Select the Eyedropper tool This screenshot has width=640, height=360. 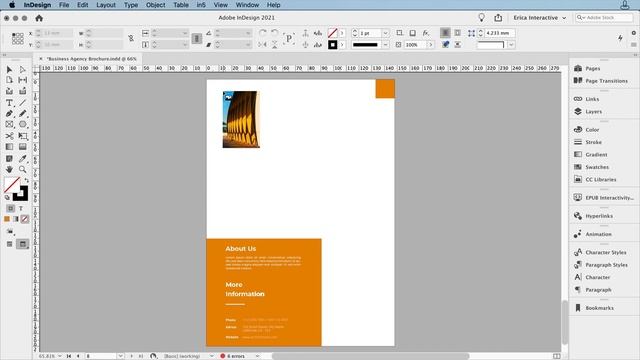tap(22, 158)
